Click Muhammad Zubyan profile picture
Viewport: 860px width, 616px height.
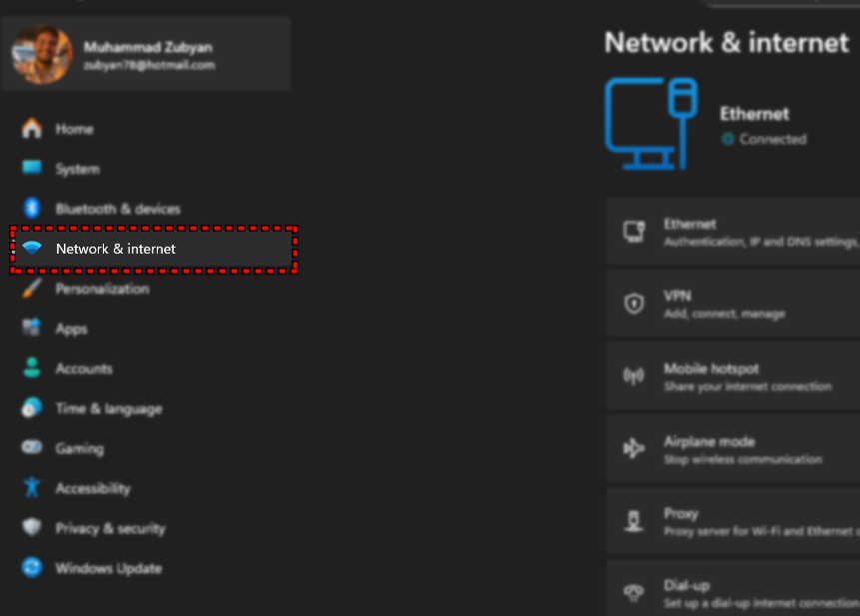click(42, 54)
